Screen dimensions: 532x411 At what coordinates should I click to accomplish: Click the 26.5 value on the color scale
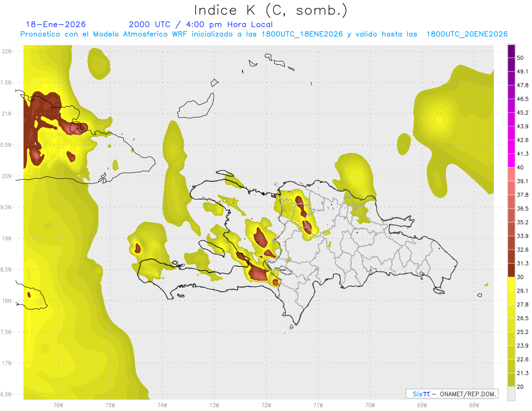(x=523, y=318)
